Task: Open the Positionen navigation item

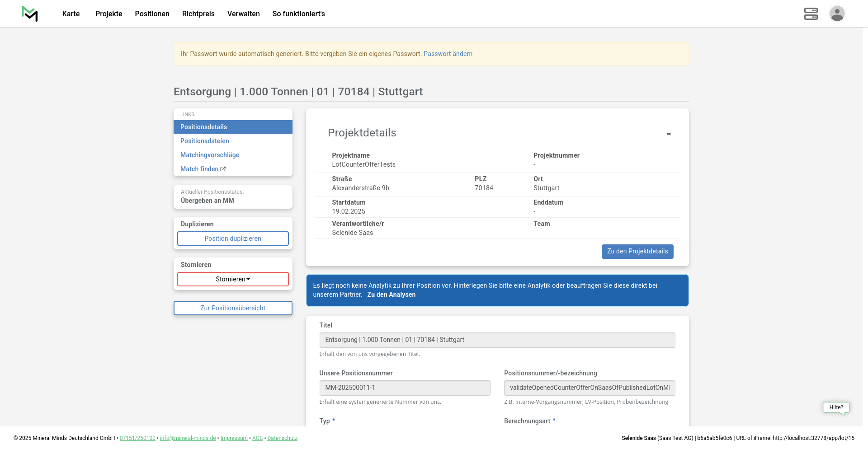Action: [152, 14]
